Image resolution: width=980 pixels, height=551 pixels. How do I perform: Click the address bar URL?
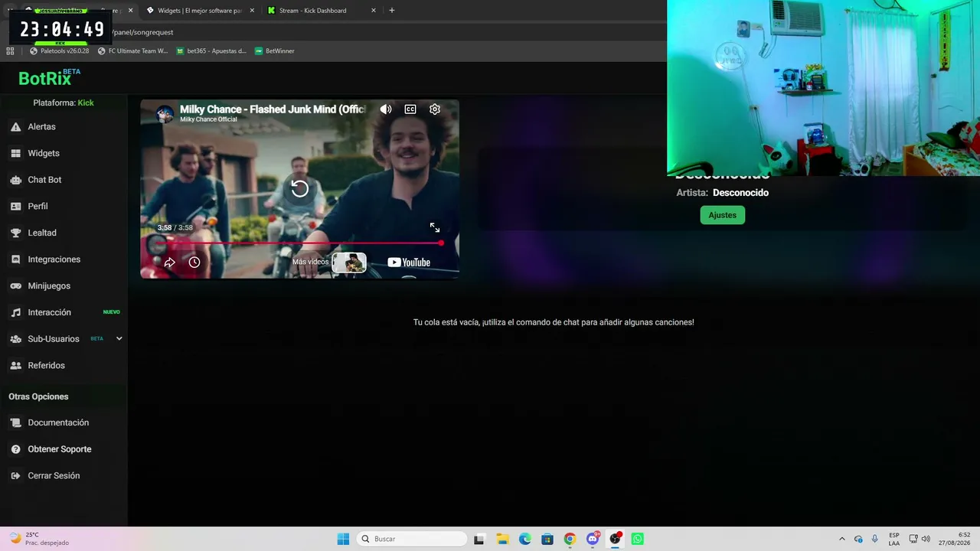(x=142, y=32)
